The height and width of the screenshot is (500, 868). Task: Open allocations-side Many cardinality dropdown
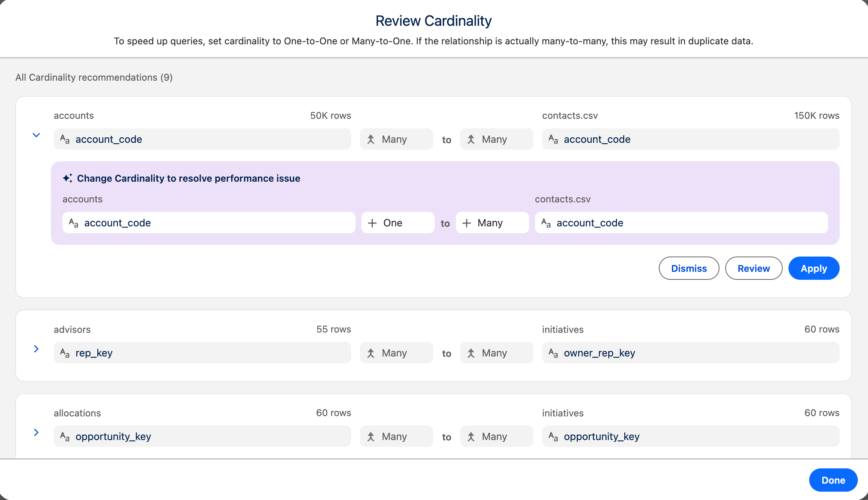click(396, 436)
